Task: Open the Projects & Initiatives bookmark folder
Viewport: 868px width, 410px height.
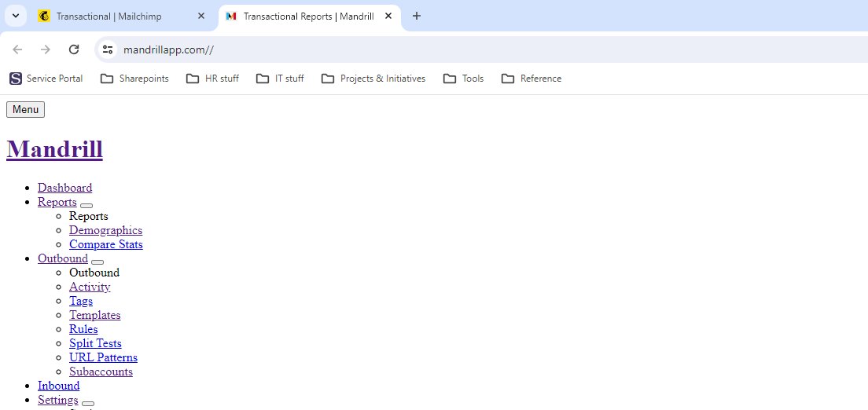Action: coord(373,79)
